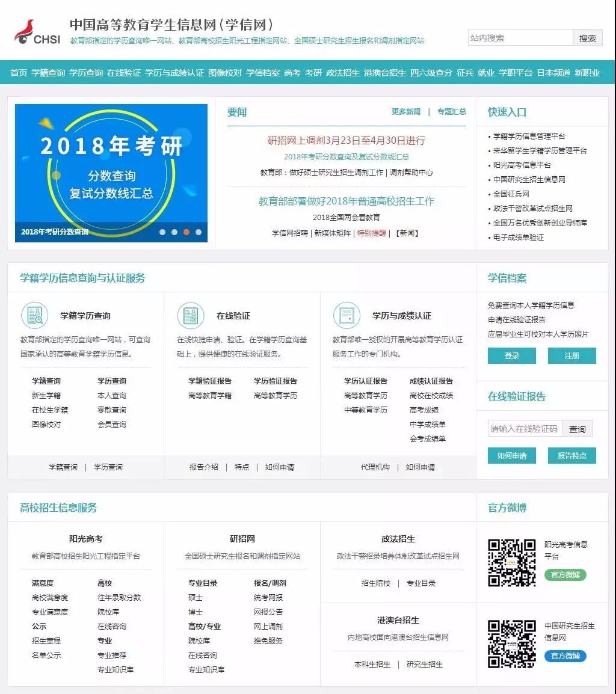Open 研究生招生信息网 official Weibo badge

point(565,657)
